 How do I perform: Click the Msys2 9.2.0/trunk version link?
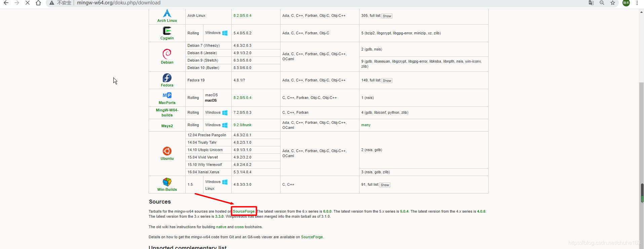[x=242, y=125]
